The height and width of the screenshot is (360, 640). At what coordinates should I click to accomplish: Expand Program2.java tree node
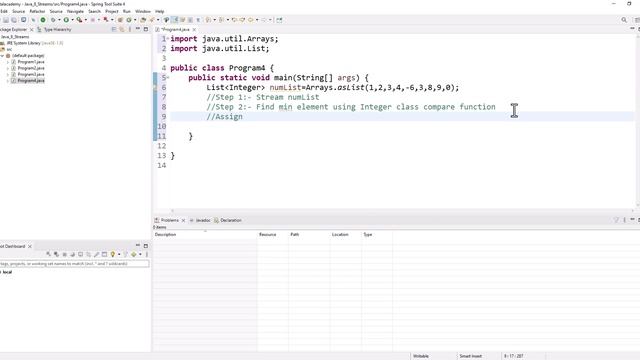coord(7,68)
